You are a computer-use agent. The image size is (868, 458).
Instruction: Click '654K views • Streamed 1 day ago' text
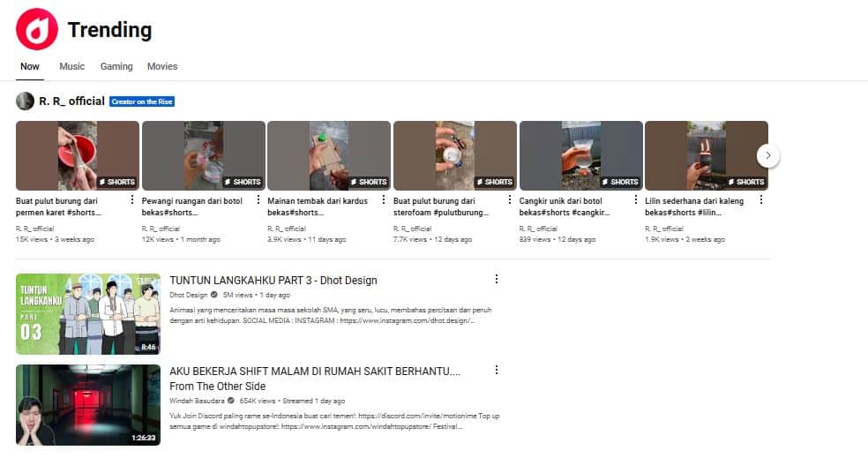(292, 401)
